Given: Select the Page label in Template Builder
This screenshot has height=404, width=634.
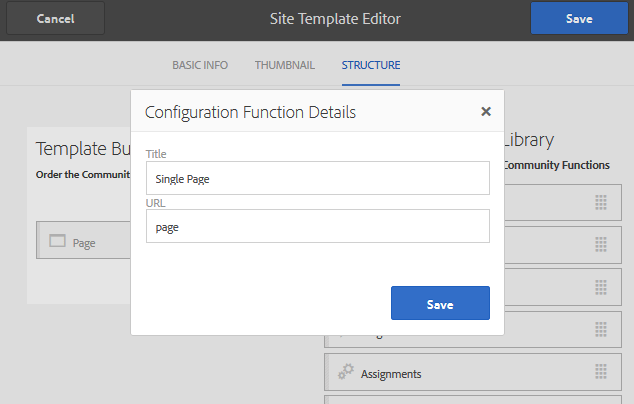Looking at the screenshot, I should point(84,242).
